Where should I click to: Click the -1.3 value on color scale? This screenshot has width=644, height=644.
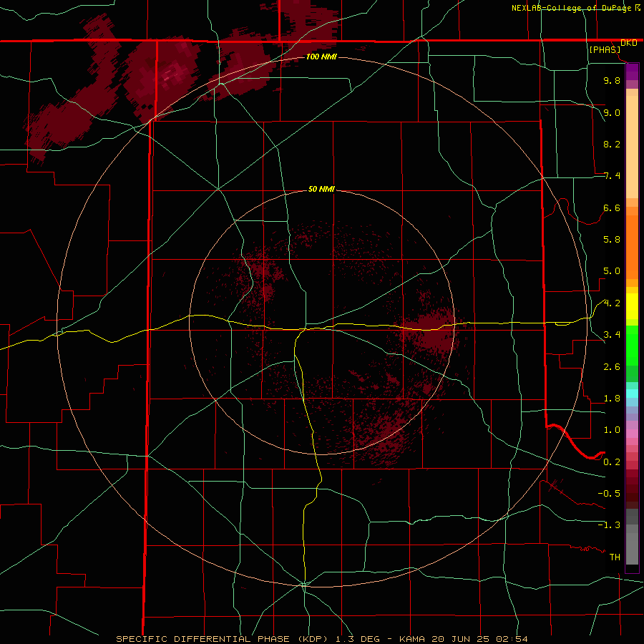click(609, 525)
